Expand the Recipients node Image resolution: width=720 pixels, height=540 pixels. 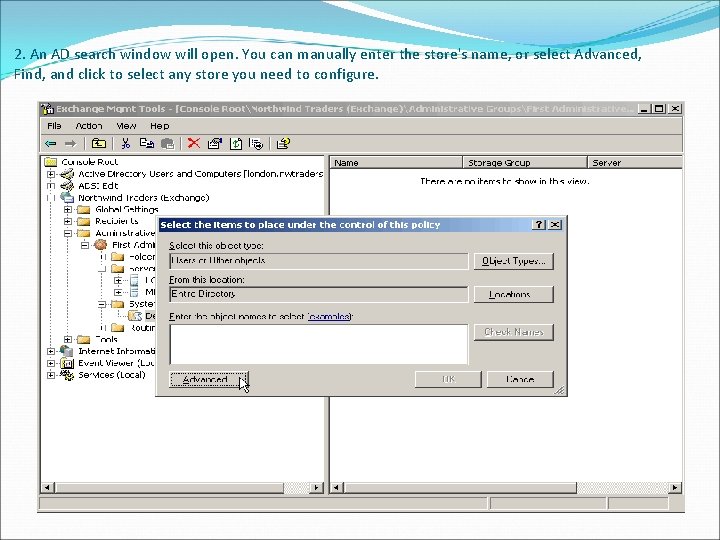68,221
